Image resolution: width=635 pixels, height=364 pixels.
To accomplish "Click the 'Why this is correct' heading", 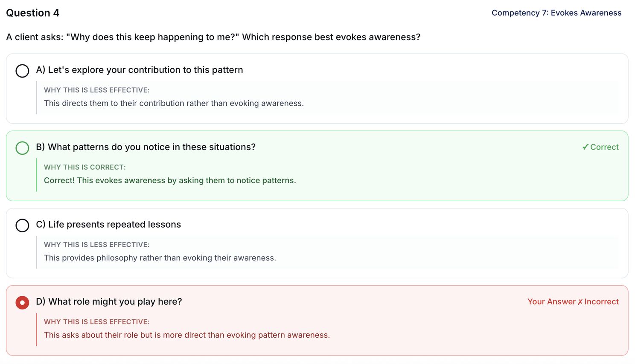I will [84, 167].
